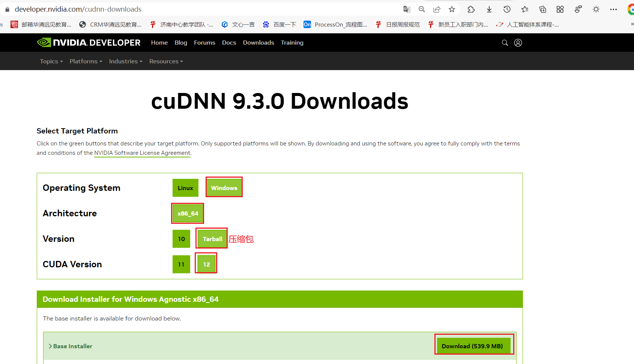The image size is (634, 364).
Task: Select Windows as the operating system
Action: (x=224, y=188)
